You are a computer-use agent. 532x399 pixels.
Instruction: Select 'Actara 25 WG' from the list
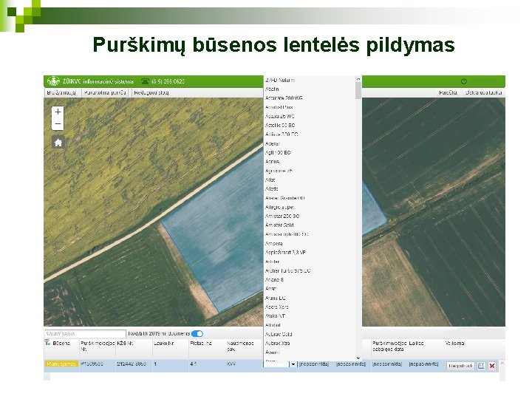[x=280, y=116]
